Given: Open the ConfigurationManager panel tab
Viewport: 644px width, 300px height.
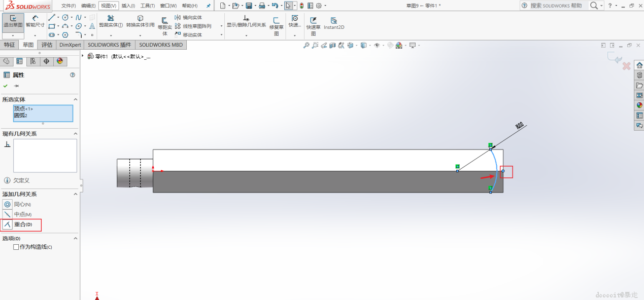Looking at the screenshot, I should pyautogui.click(x=32, y=61).
